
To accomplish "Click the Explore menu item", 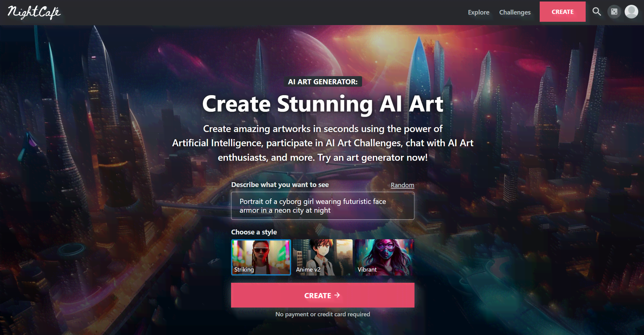I will [x=479, y=11].
